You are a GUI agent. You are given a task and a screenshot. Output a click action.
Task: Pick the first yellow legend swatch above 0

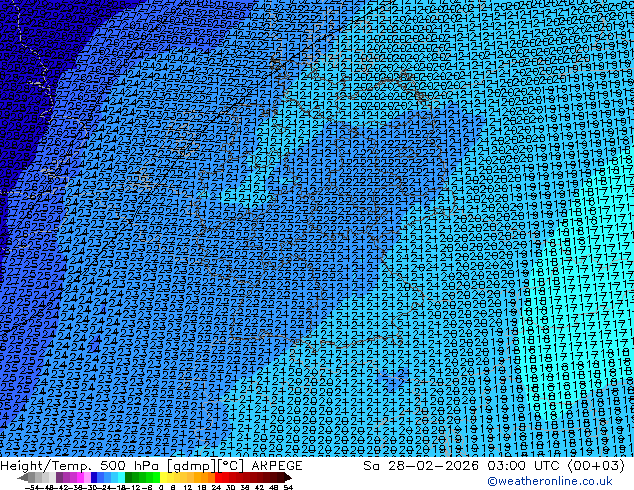coord(163,477)
